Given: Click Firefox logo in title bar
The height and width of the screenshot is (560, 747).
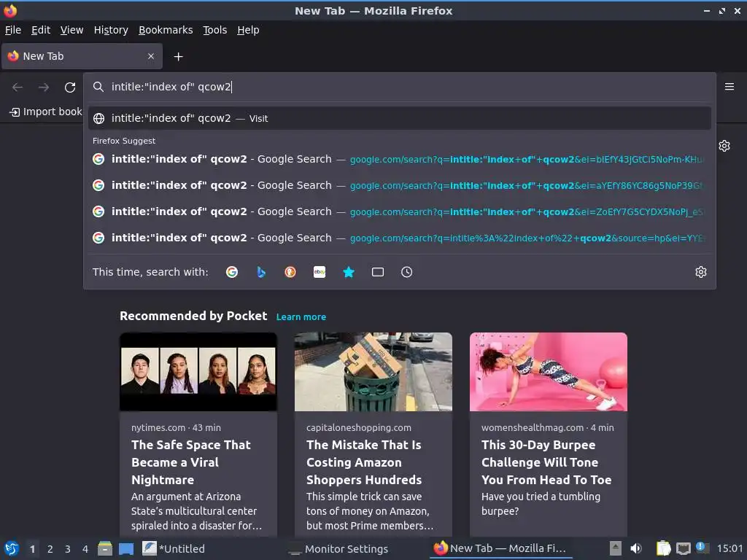Looking at the screenshot, I should point(10,10).
